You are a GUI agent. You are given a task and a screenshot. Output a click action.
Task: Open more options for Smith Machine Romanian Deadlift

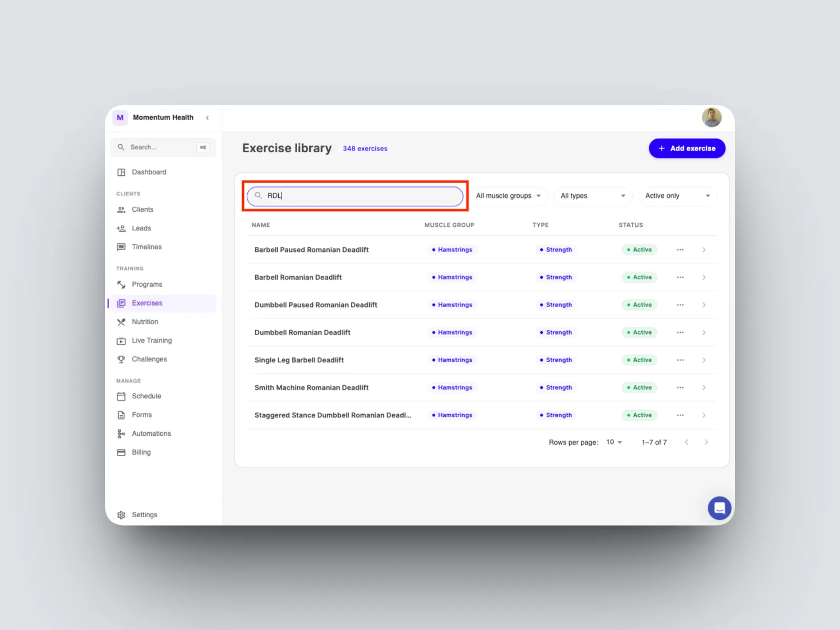tap(680, 387)
